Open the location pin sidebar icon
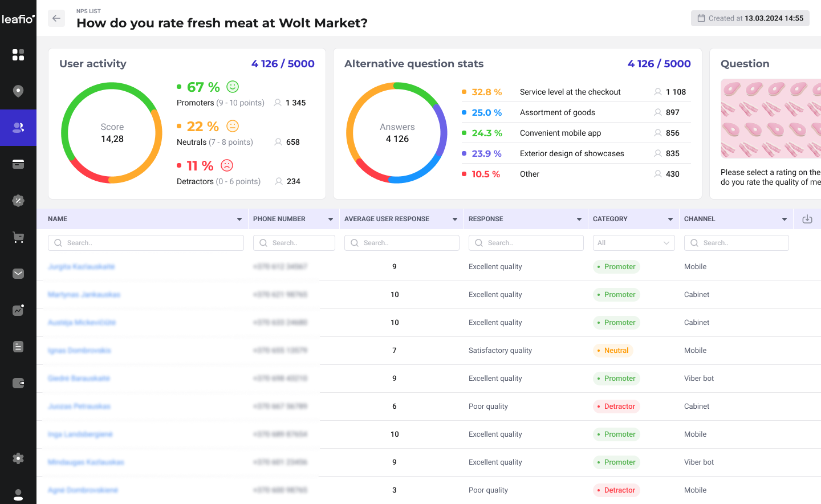 tap(18, 91)
